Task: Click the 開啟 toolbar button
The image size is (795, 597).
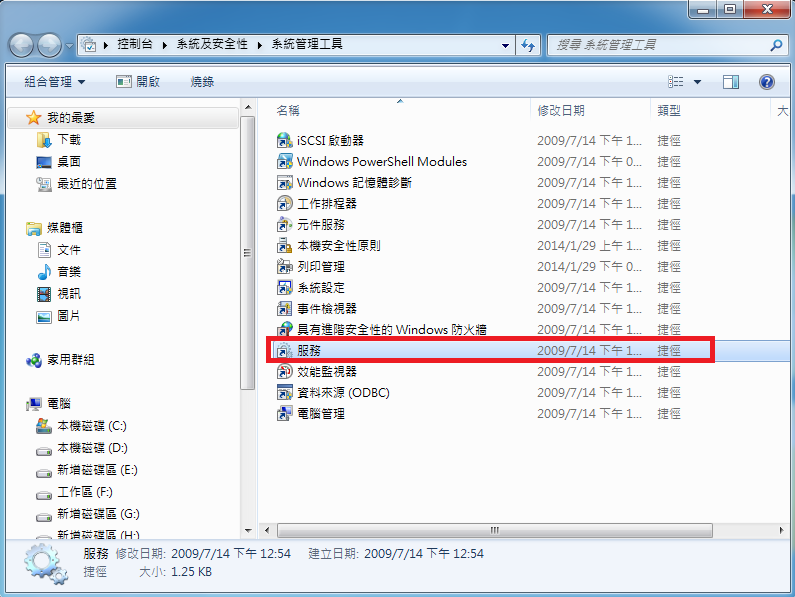Action: point(138,82)
